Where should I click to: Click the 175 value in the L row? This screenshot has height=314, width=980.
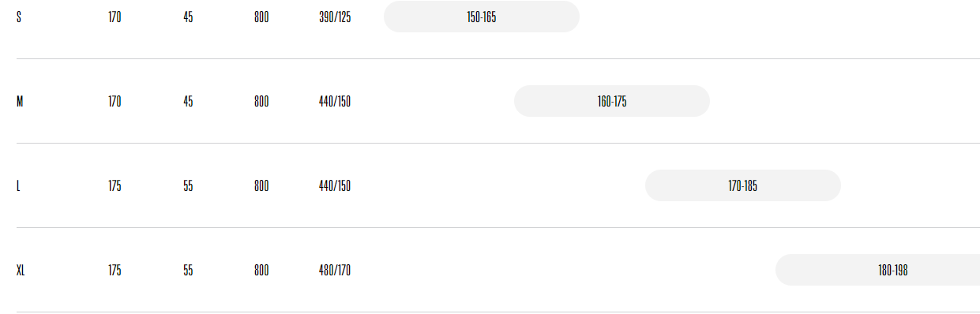pos(115,185)
